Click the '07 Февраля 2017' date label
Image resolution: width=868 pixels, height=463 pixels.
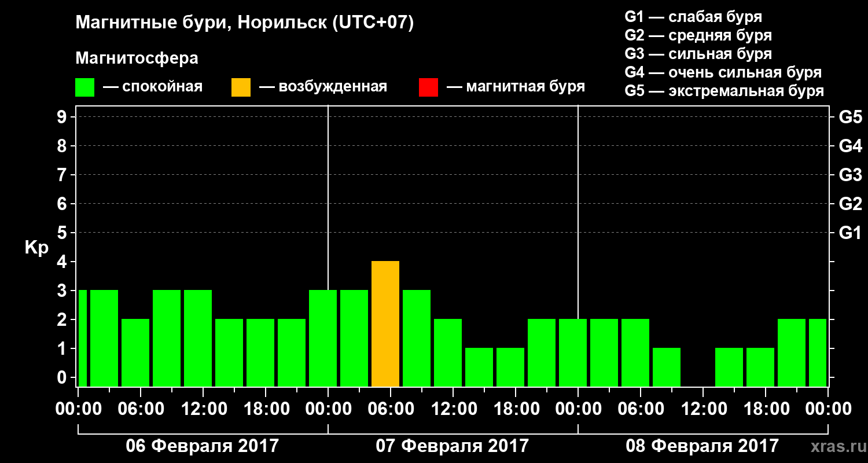click(x=453, y=446)
